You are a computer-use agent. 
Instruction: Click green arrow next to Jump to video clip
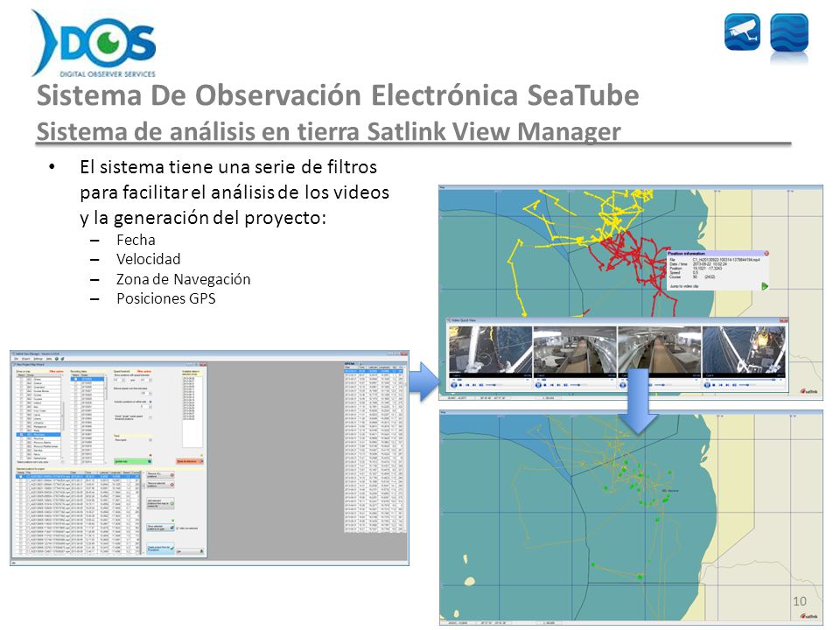[x=765, y=287]
